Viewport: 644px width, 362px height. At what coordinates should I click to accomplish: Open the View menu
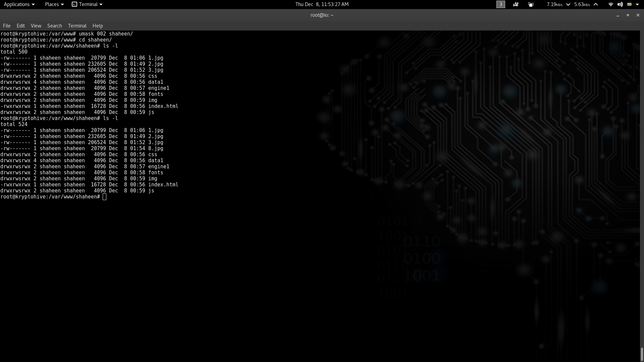coord(36,26)
